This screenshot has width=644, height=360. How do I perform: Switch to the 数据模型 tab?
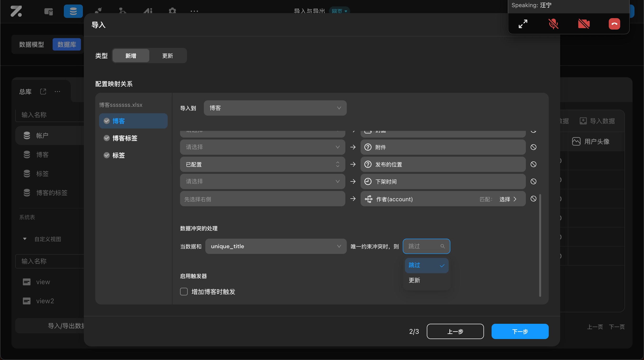(31, 45)
